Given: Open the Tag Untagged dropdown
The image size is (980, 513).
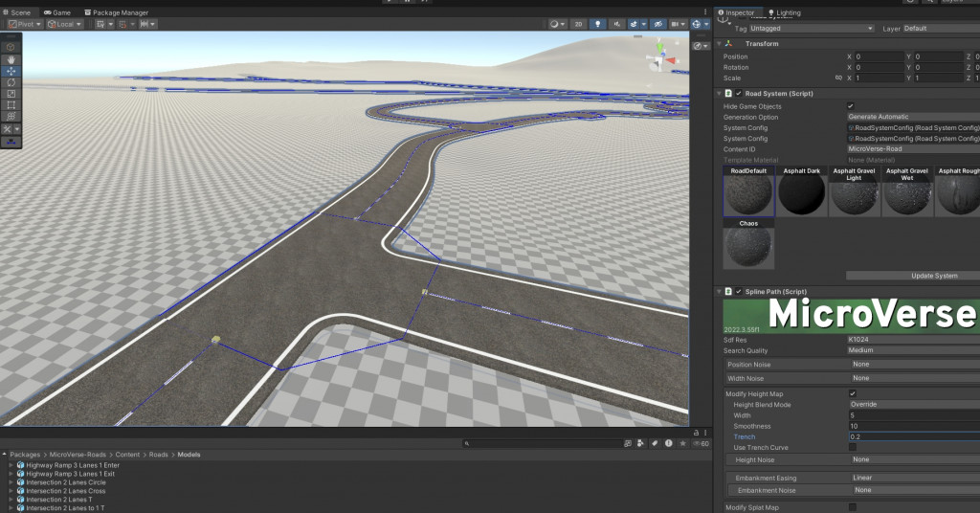Looking at the screenshot, I should click(812, 28).
